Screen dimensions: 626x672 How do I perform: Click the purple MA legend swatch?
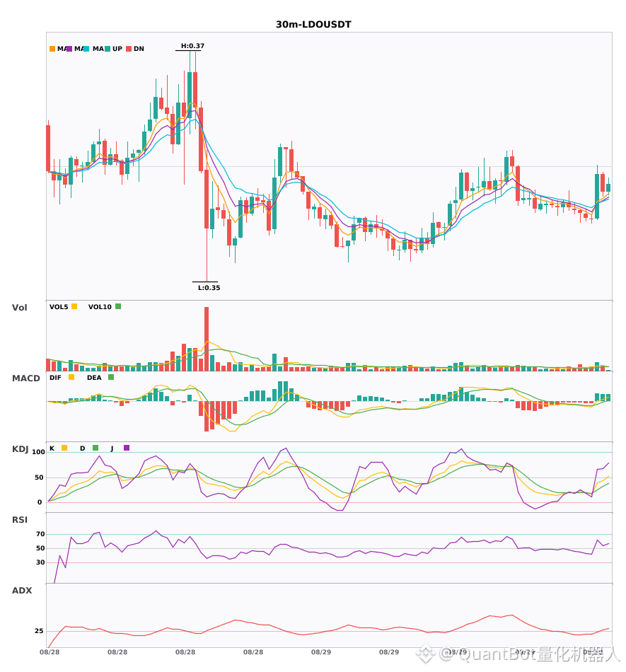point(69,49)
